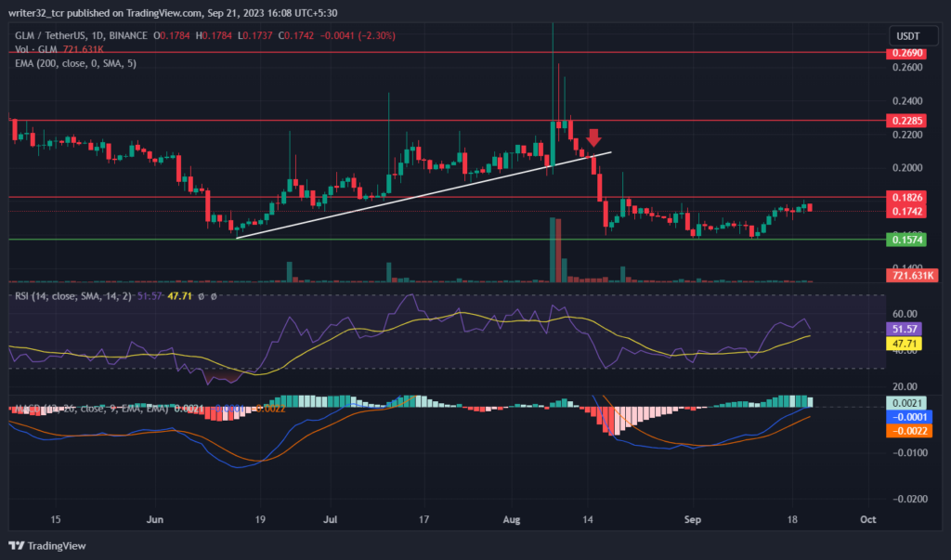This screenshot has height=560, width=951.
Task: Select the RSI (14, close, SMA, 14, 2) legend
Action: [x=72, y=296]
